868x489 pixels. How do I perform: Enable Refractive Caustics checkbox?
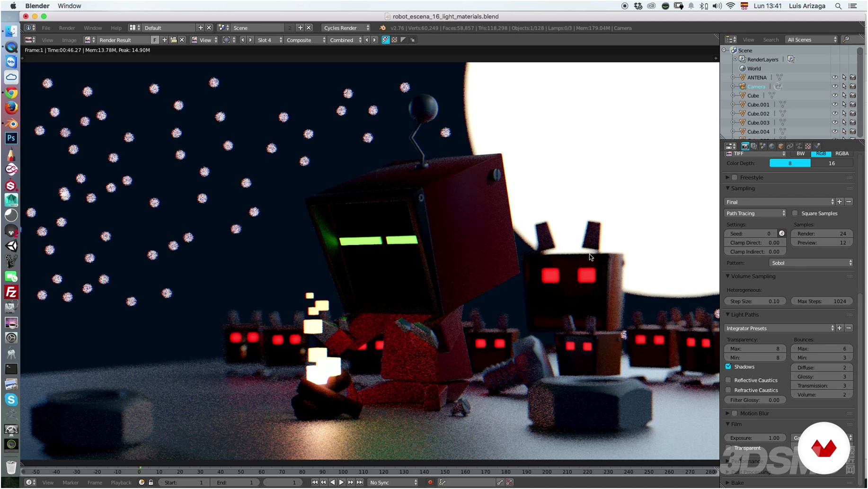pos(728,390)
